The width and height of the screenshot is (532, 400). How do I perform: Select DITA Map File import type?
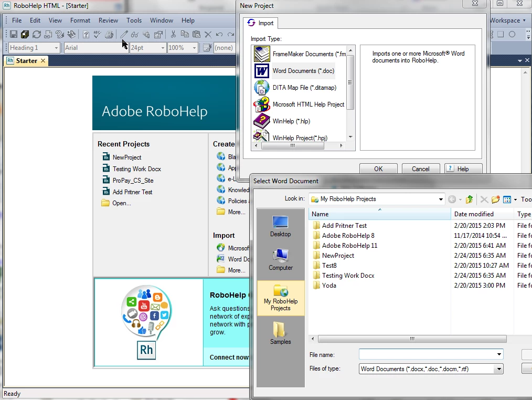(x=295, y=88)
